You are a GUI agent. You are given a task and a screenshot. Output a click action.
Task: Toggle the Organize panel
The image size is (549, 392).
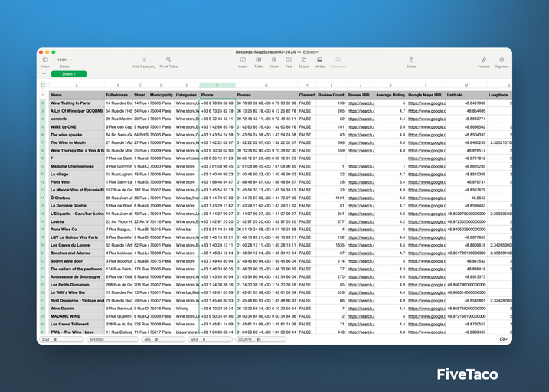502,60
